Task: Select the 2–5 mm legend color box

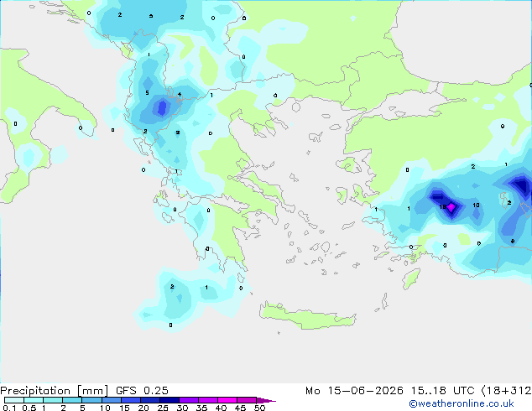Action: [72, 400]
